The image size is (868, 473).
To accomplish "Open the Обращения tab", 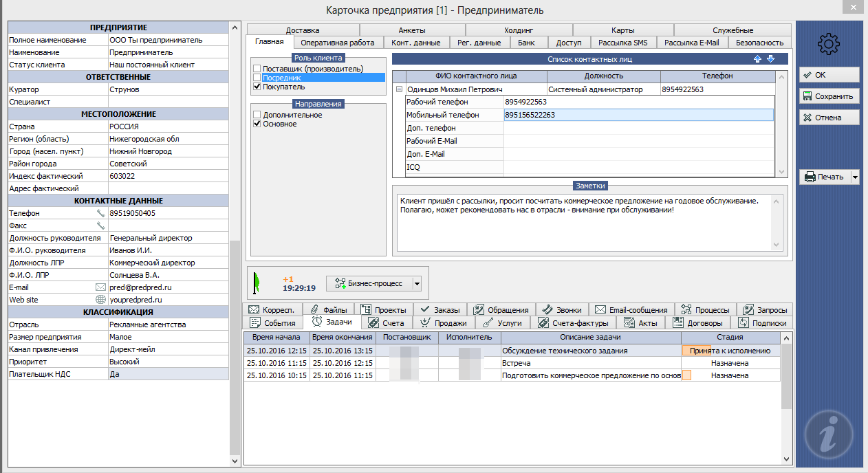I will pyautogui.click(x=501, y=310).
